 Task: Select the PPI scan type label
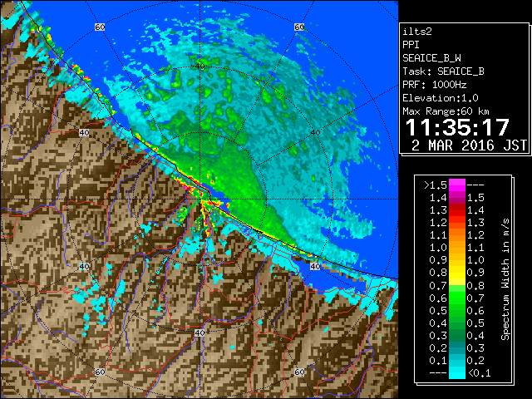pyautogui.click(x=411, y=45)
